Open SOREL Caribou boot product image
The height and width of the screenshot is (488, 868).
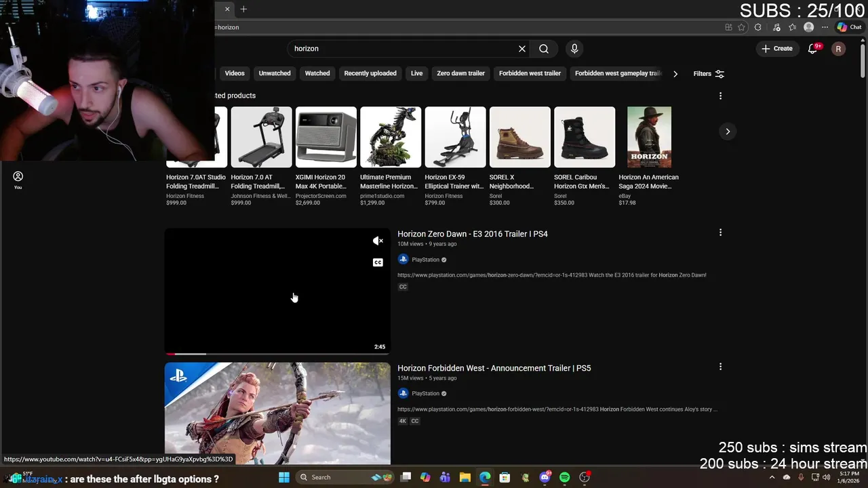585,137
